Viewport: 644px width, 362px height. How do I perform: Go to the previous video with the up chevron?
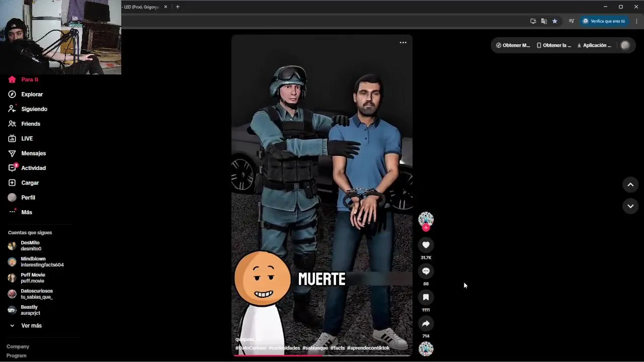tap(630, 185)
